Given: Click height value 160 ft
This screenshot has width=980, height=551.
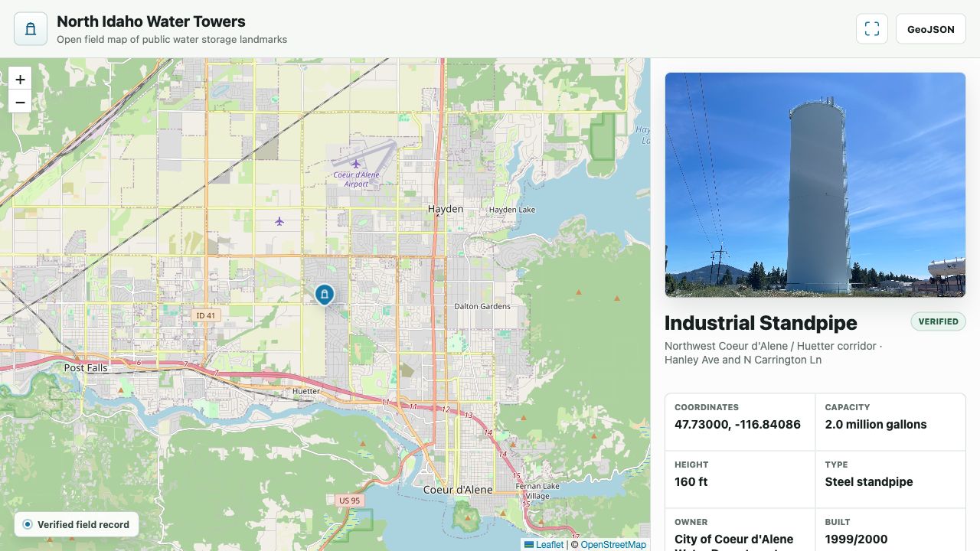Looking at the screenshot, I should click(x=691, y=481).
